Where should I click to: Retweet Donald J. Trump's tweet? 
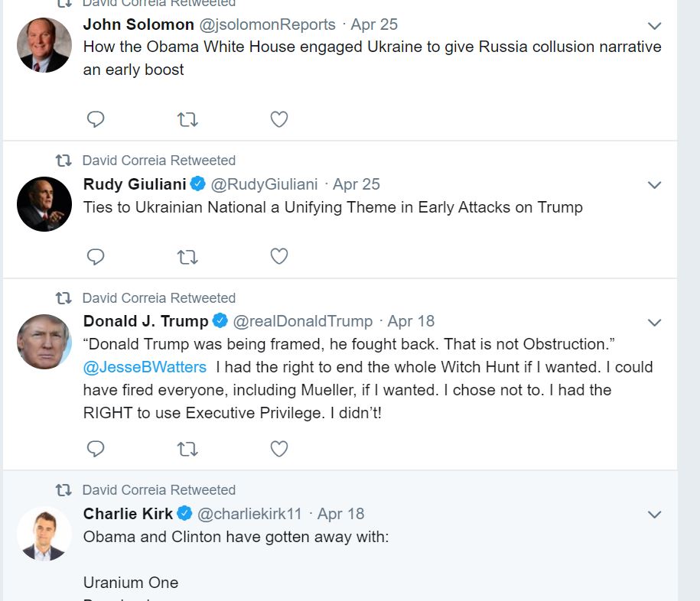(x=187, y=449)
